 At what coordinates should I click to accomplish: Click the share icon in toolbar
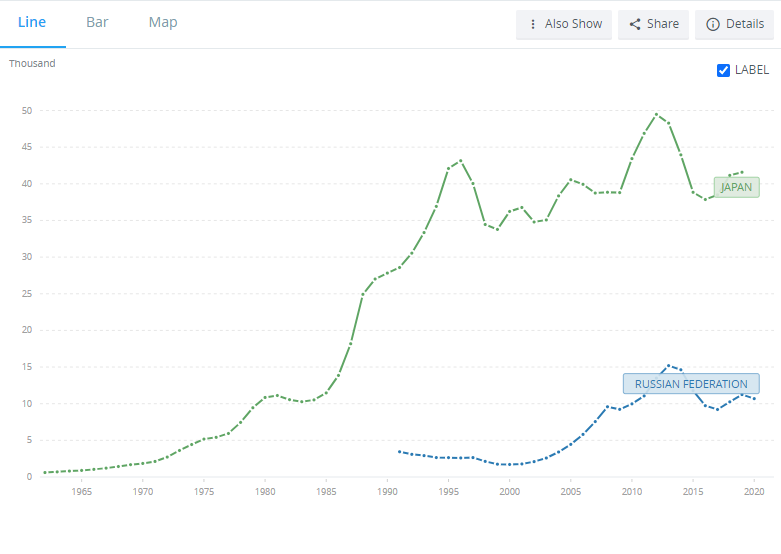click(635, 24)
